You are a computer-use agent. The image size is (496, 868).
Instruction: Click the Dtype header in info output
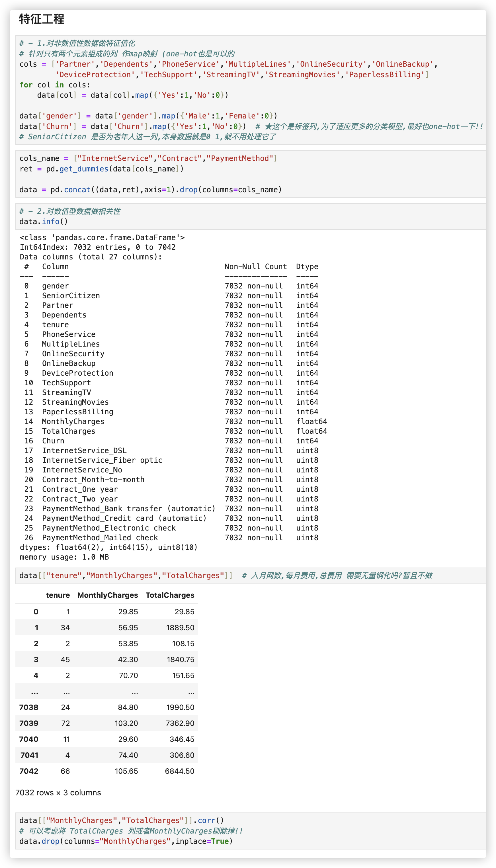307,266
